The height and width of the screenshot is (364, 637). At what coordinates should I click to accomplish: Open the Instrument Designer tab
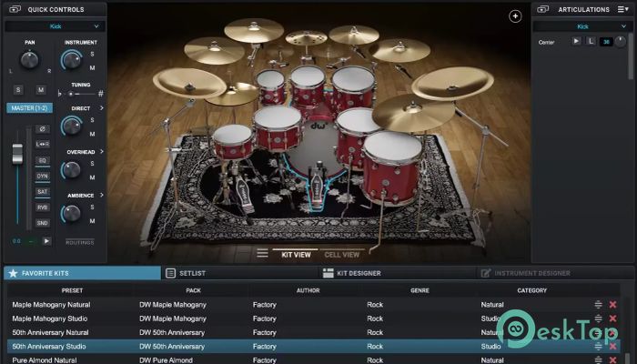[553, 273]
